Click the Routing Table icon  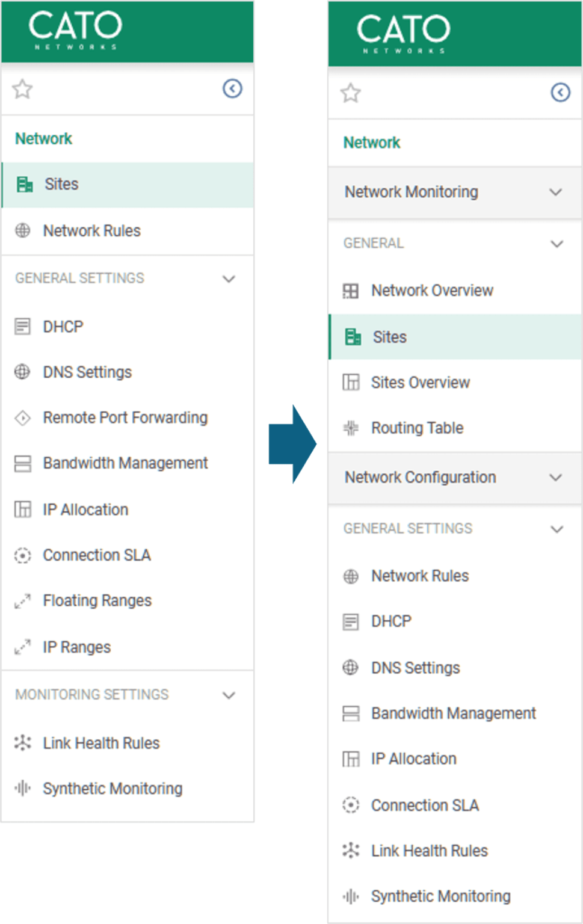click(x=351, y=428)
